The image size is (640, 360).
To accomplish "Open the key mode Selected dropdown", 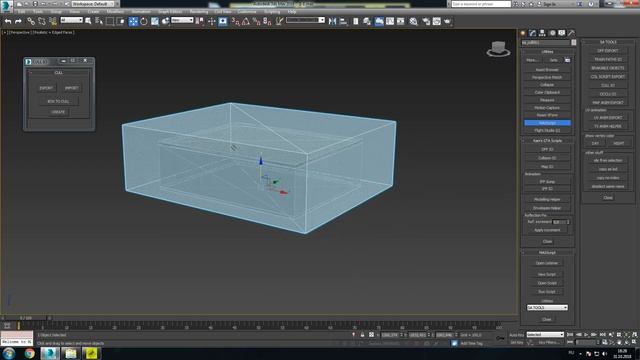I will pyautogui.click(x=545, y=335).
